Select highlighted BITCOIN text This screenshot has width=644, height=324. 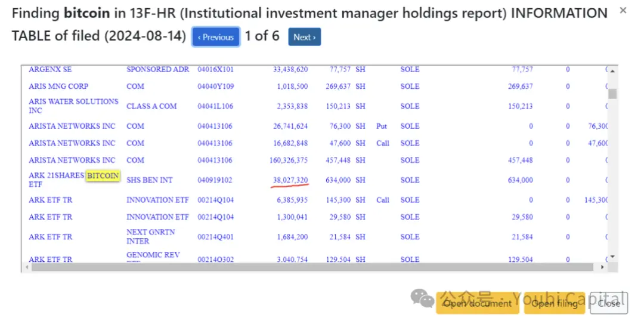[x=103, y=175]
